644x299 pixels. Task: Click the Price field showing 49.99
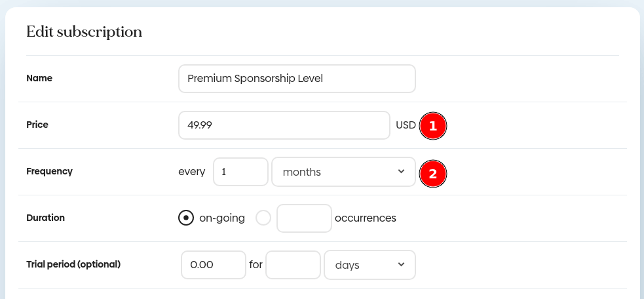[284, 125]
